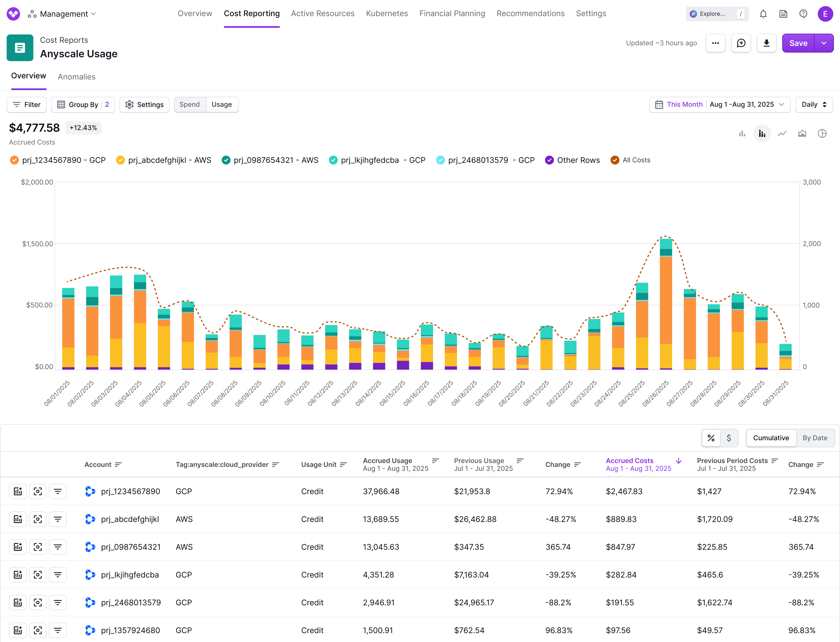The height and width of the screenshot is (642, 840).
Task: Click the download report icon
Action: 766,43
